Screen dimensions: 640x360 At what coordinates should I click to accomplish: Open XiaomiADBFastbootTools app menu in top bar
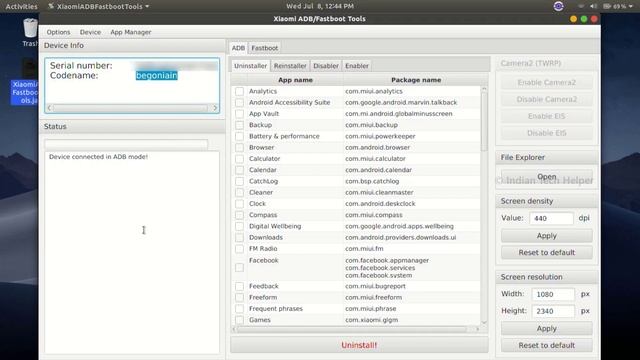tap(99, 6)
